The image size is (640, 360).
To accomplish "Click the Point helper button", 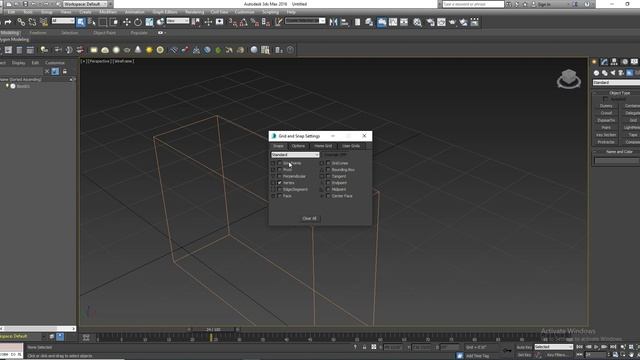I will coord(606,128).
